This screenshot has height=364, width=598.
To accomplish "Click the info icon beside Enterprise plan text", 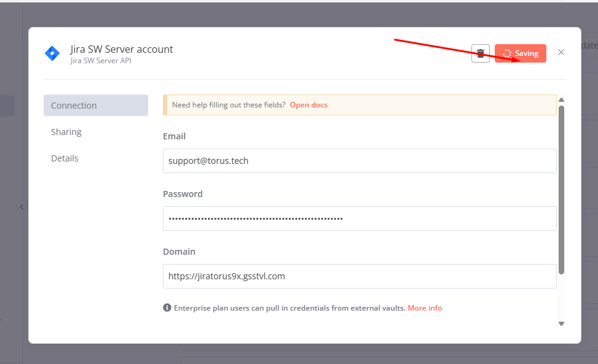I will [167, 308].
